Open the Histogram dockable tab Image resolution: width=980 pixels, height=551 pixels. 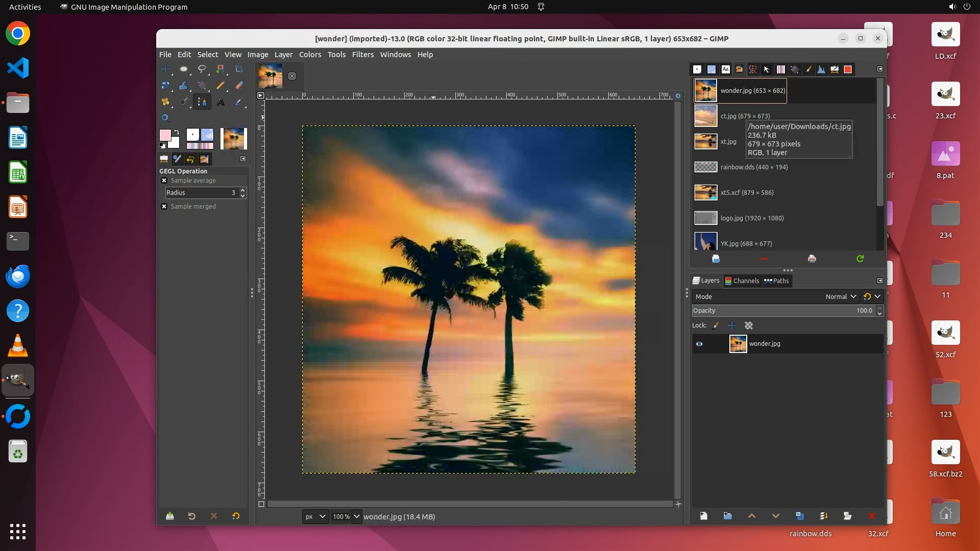coord(821,69)
